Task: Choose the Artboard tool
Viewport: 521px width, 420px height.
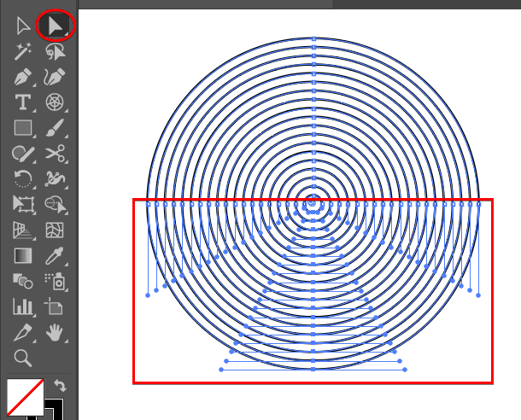Action: pyautogui.click(x=56, y=306)
